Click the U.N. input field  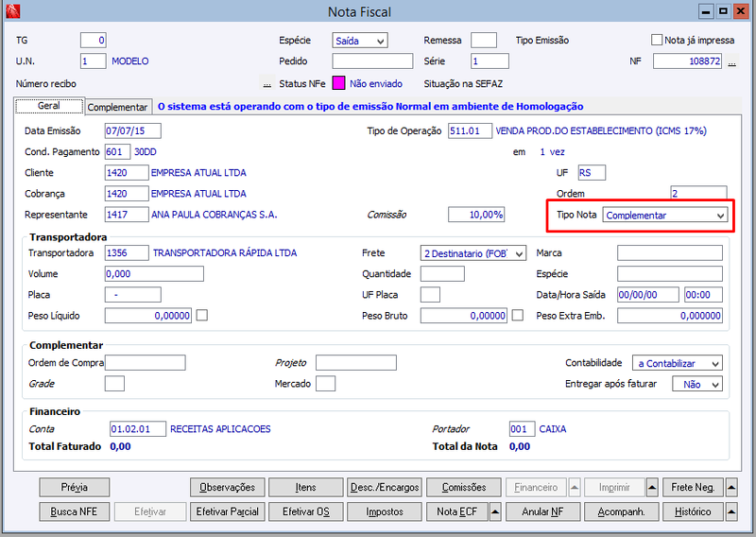(93, 61)
